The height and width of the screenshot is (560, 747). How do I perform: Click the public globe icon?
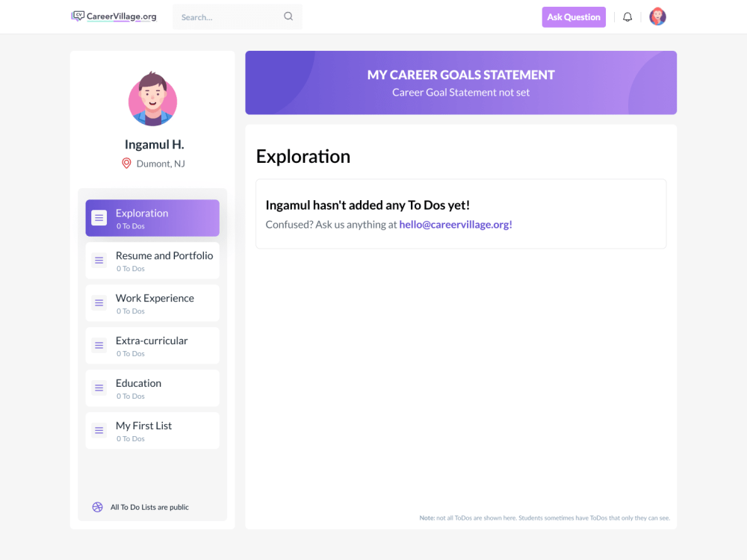(97, 507)
